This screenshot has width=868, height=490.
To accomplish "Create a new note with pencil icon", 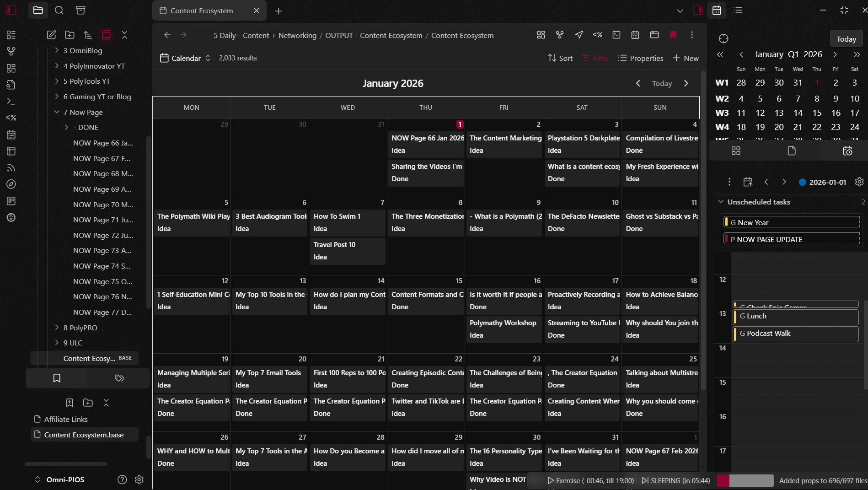I will click(x=51, y=35).
